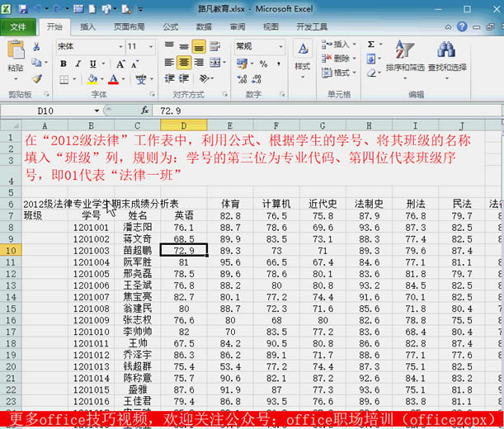Viewport: 504px width, 429px height.
Task: Expand the fill color dropdown arrow
Action: point(102,79)
